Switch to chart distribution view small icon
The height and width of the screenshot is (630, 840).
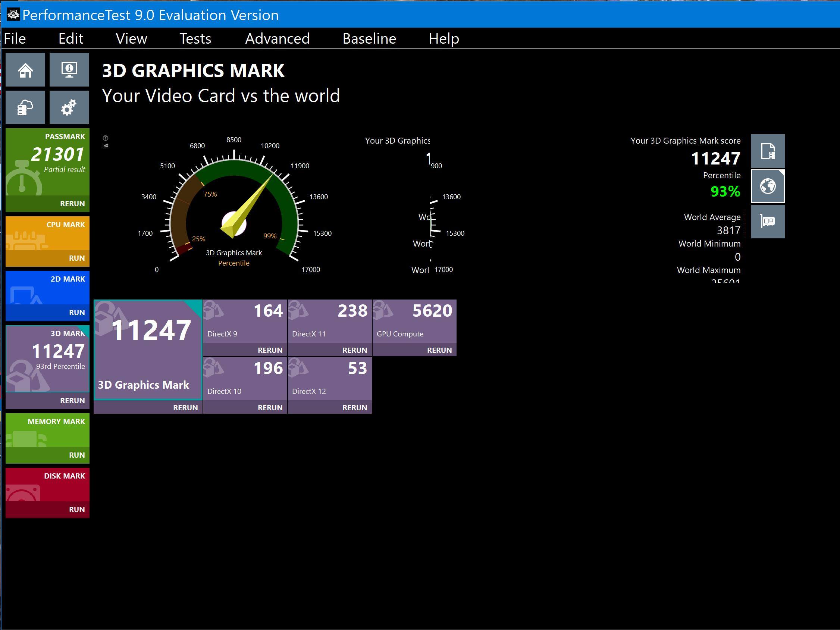[x=106, y=146]
